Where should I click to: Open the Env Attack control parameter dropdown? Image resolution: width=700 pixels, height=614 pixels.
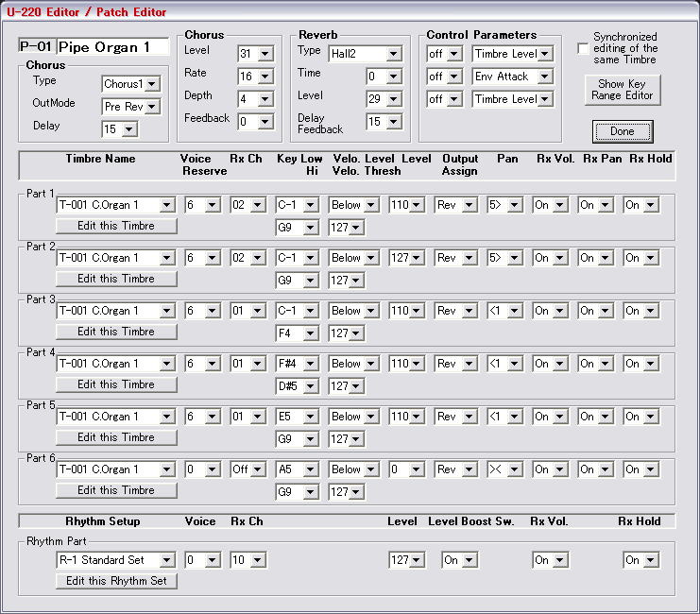point(513,77)
